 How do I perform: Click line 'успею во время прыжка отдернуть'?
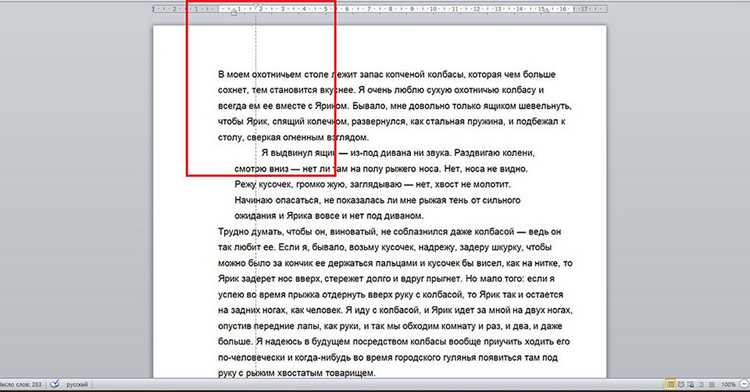(390, 294)
